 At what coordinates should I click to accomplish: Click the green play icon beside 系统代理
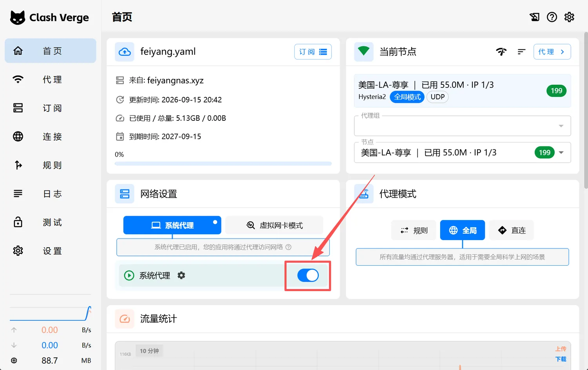(129, 275)
